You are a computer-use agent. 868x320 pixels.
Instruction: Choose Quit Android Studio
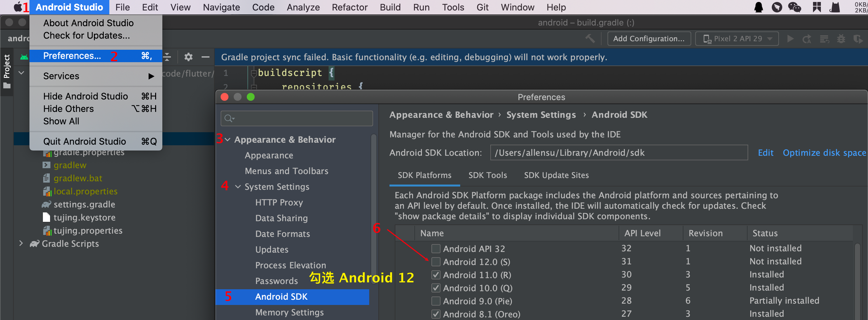(x=96, y=141)
